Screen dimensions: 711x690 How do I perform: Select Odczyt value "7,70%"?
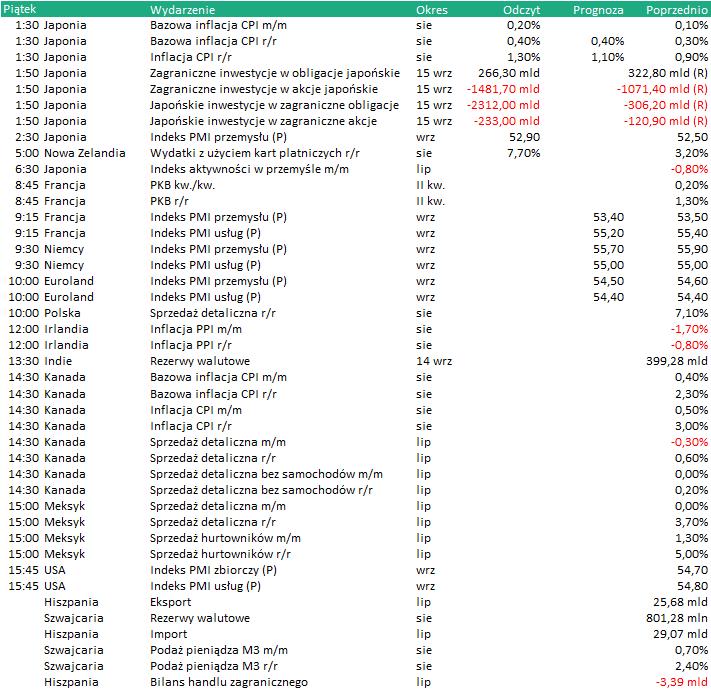pyautogui.click(x=523, y=153)
